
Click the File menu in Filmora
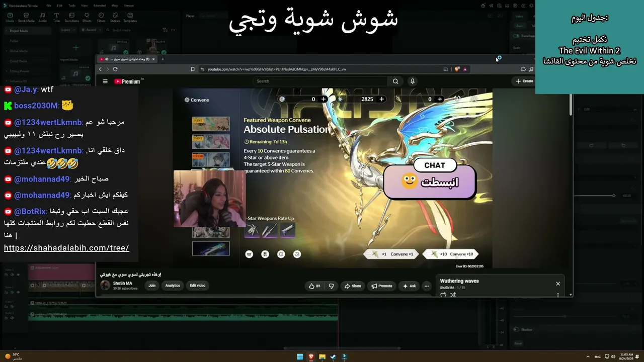[x=49, y=6]
